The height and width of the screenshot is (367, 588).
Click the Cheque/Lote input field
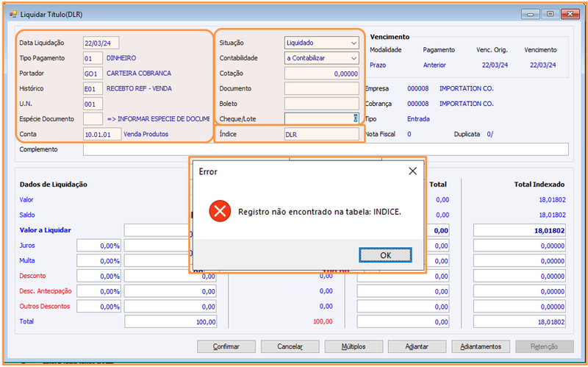[321, 118]
